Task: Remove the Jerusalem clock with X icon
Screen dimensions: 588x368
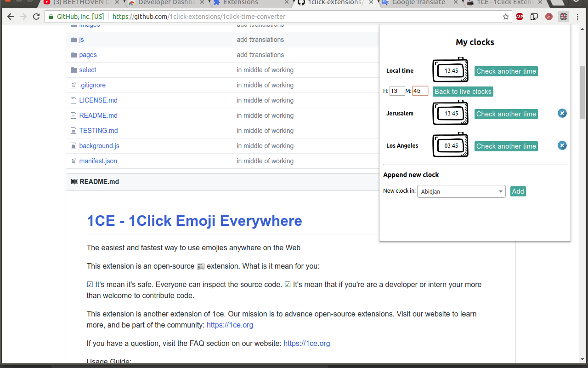Action: click(x=562, y=113)
